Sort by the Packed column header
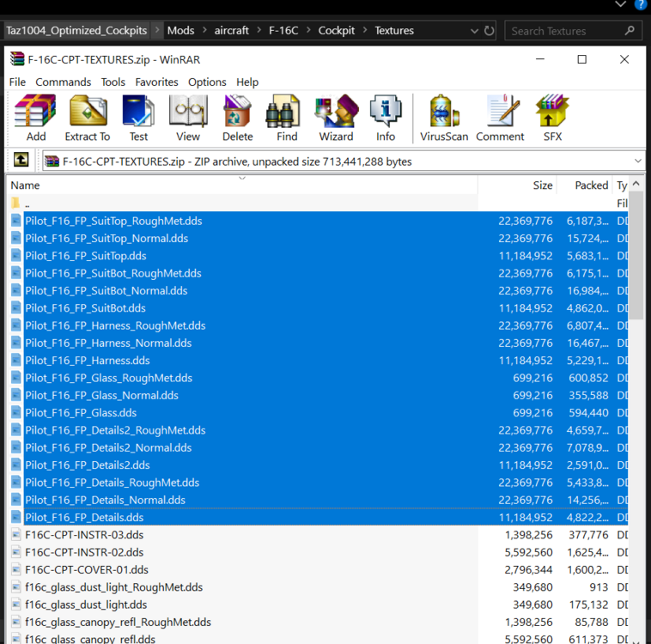The image size is (651, 644). tap(585, 185)
